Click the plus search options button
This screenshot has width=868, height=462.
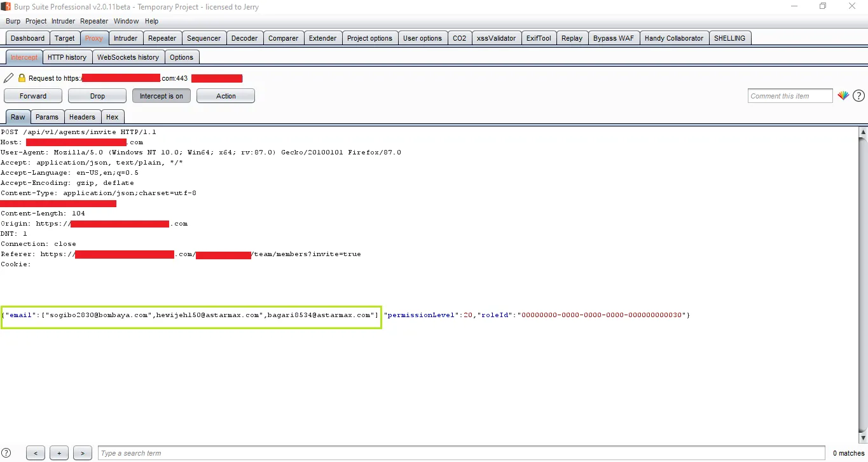coord(59,453)
